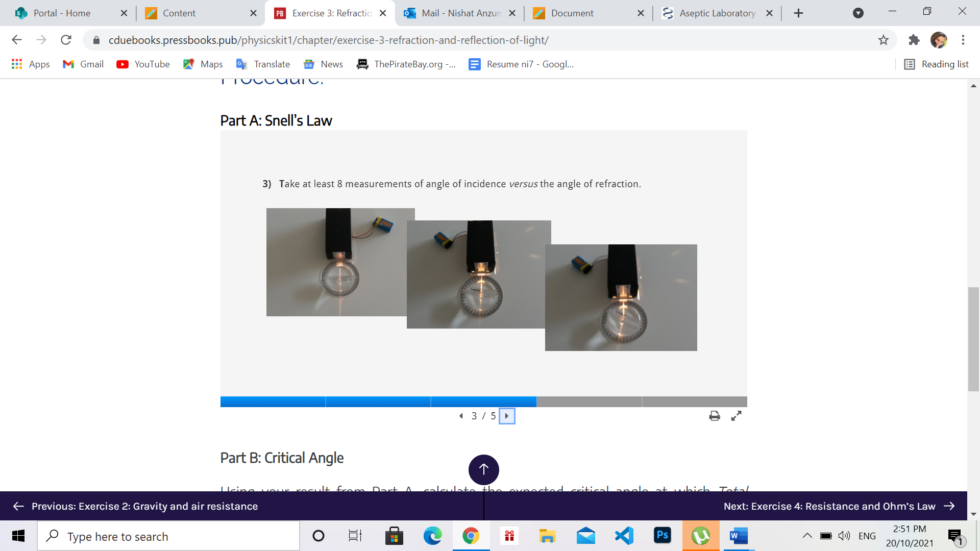Open Chrome three-dot menu
Image resolution: width=980 pixels, height=551 pixels.
coord(963,40)
